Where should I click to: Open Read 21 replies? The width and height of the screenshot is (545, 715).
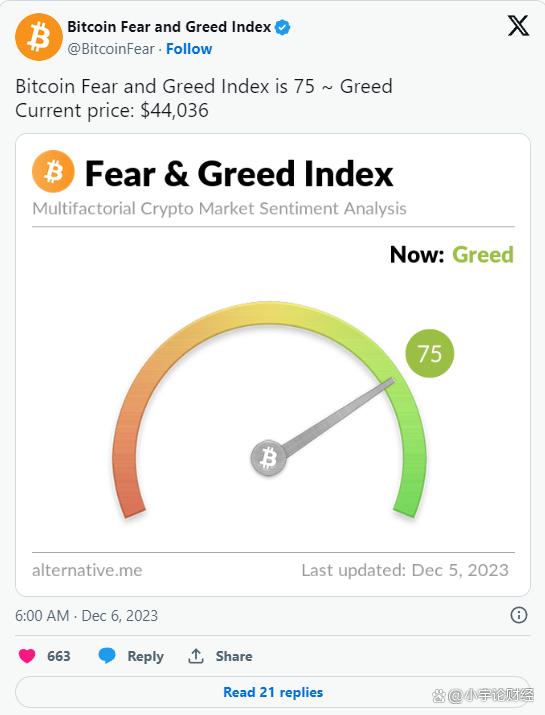pyautogui.click(x=273, y=692)
